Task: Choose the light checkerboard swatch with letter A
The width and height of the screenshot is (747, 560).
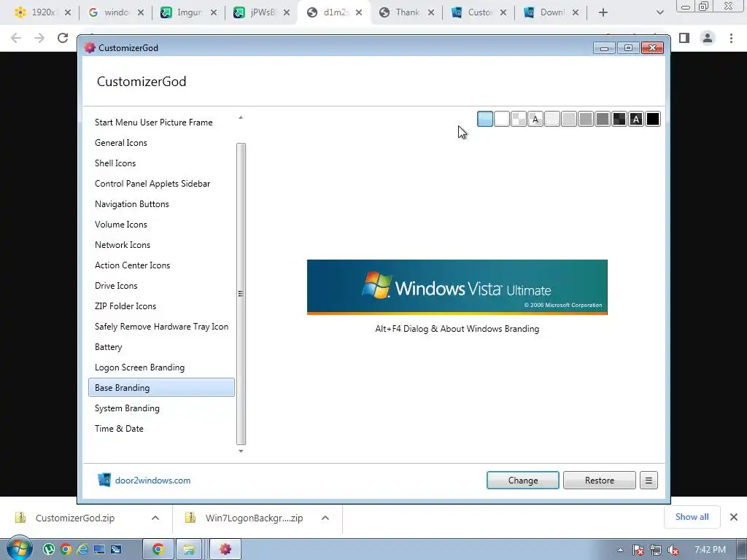Action: [x=535, y=119]
